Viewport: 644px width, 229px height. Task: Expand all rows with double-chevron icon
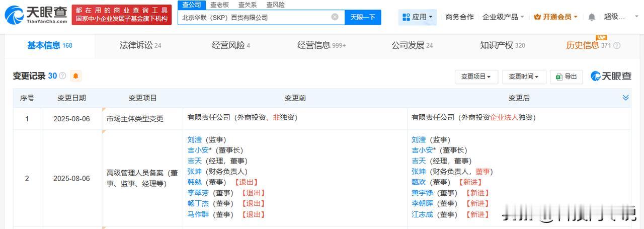point(626,98)
